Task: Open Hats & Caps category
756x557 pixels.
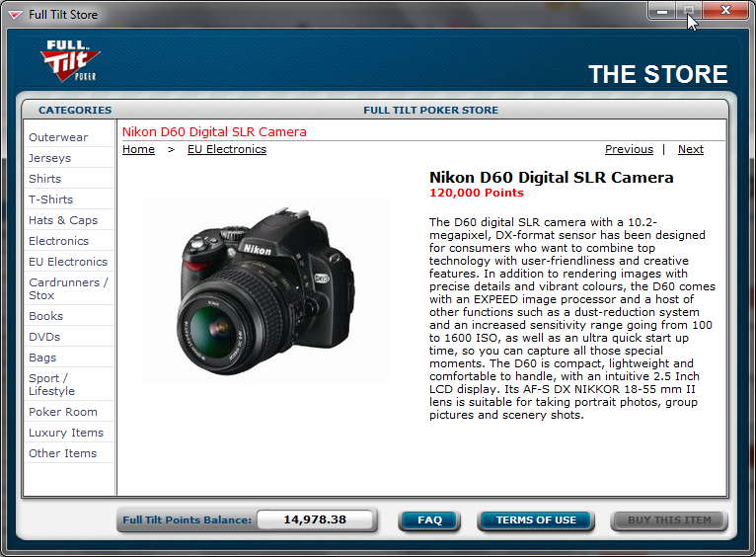Action: coord(63,220)
